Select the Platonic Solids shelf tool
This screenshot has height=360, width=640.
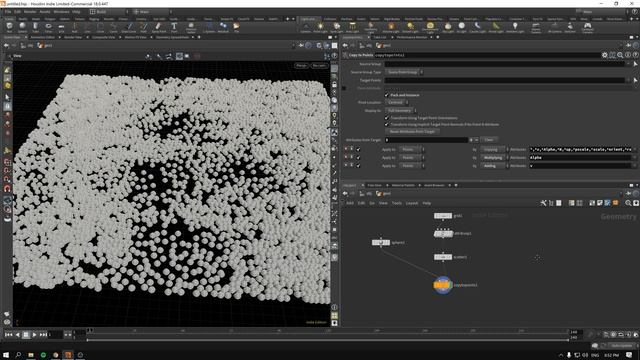point(191,27)
